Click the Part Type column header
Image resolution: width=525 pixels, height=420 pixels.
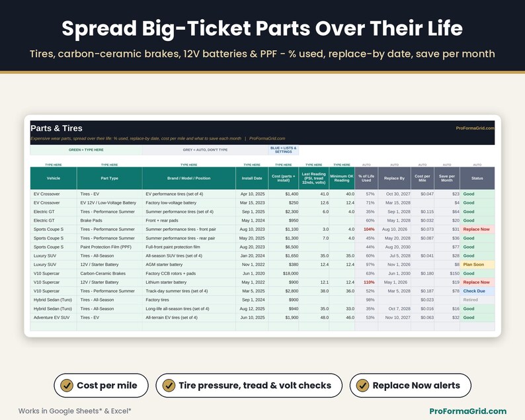[x=110, y=178]
